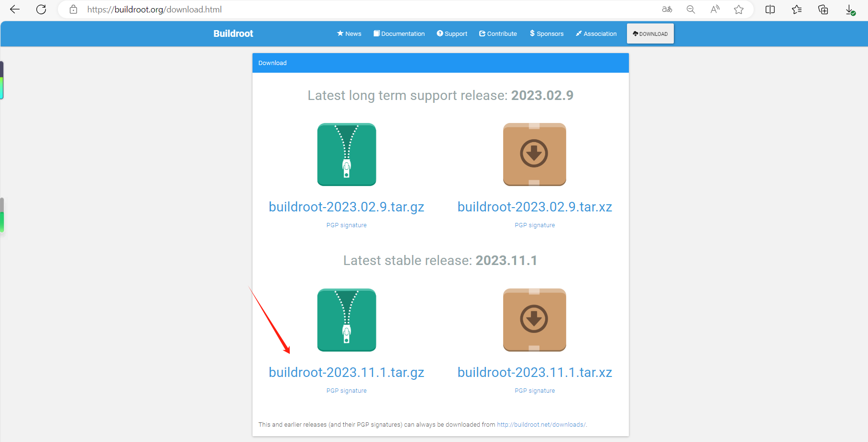868x442 pixels.
Task: Open Collections from the toolbar
Action: coord(796,9)
